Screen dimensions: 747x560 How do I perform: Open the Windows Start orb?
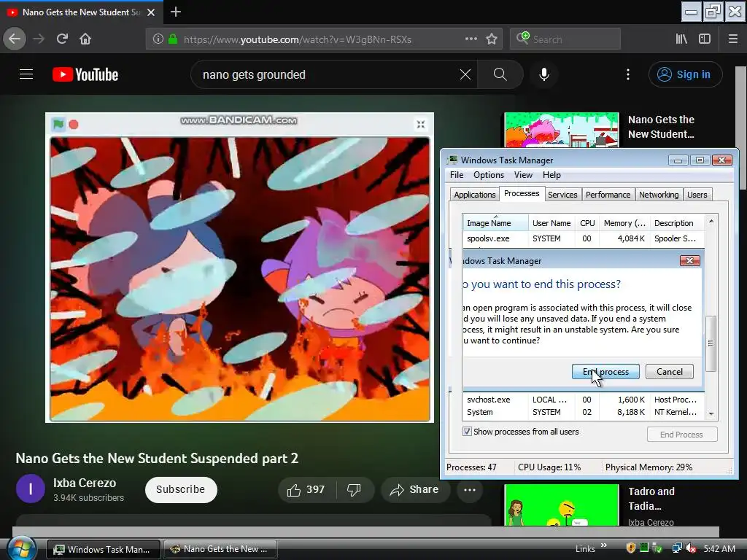tap(21, 548)
